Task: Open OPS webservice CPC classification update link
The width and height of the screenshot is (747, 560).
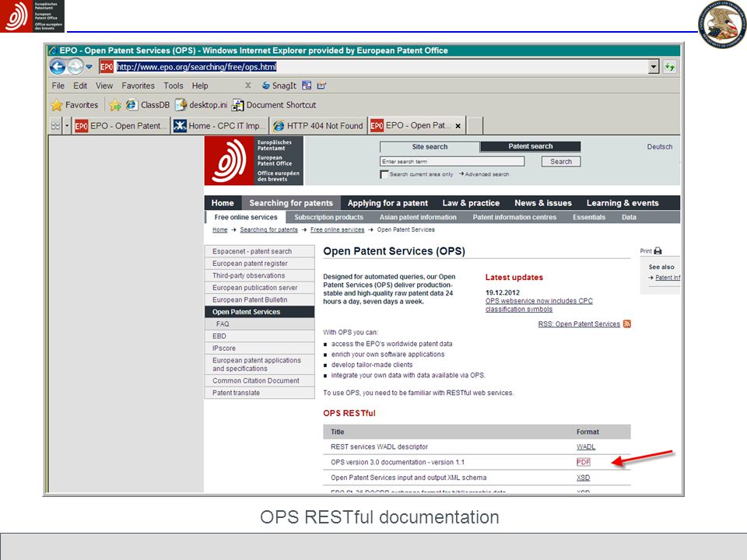Action: (538, 305)
